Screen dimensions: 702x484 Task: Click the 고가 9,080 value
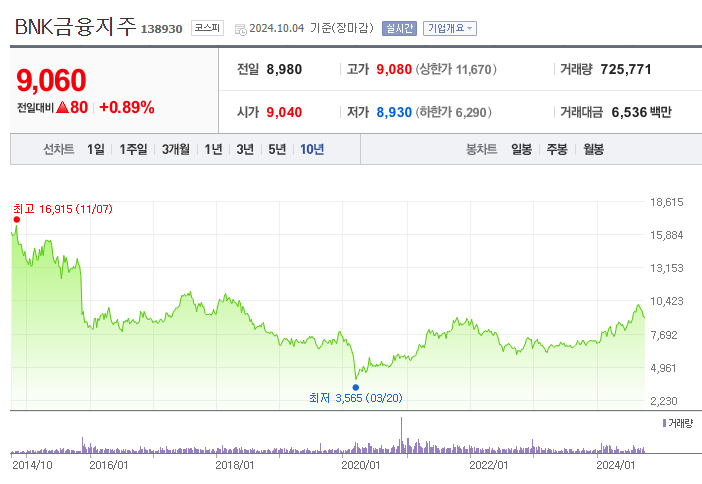click(394, 69)
